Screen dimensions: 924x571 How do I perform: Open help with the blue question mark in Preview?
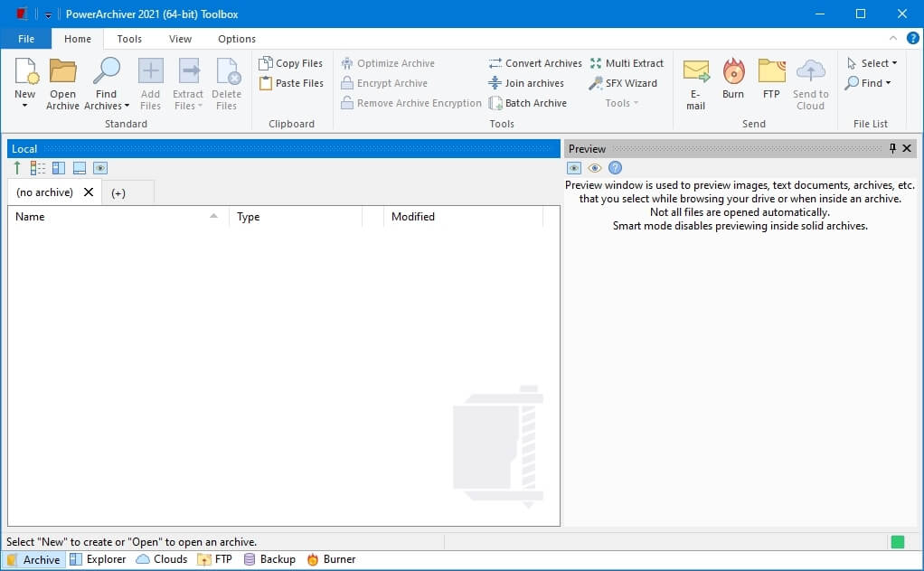615,168
